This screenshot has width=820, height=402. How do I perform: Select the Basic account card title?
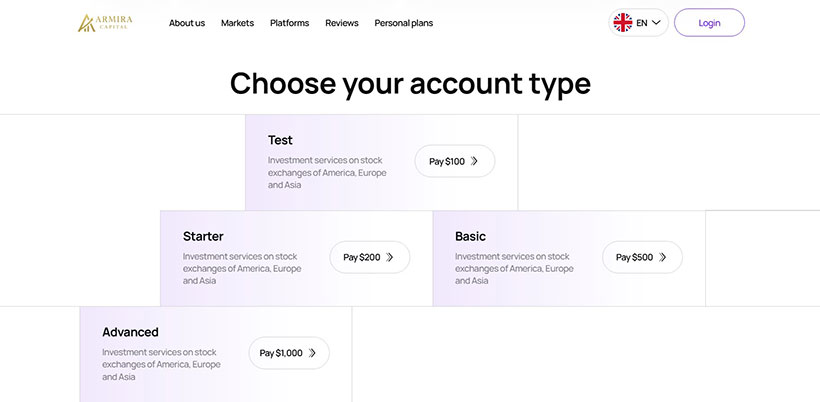470,236
